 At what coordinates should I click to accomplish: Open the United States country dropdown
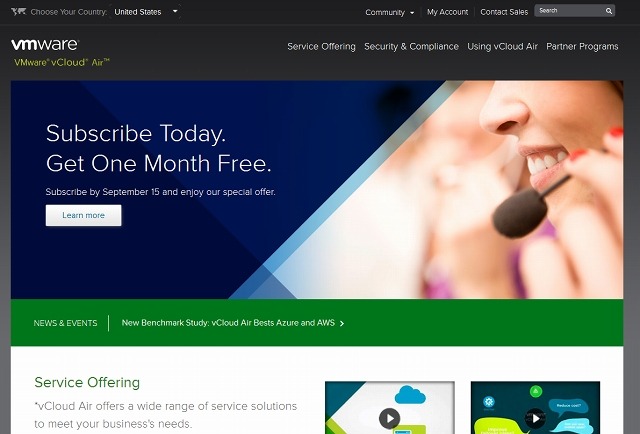146,12
